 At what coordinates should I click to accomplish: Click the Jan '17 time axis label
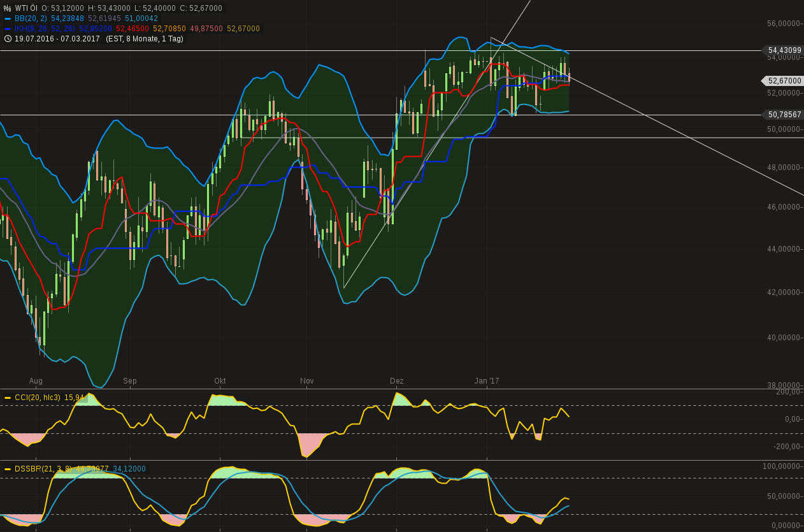[487, 381]
